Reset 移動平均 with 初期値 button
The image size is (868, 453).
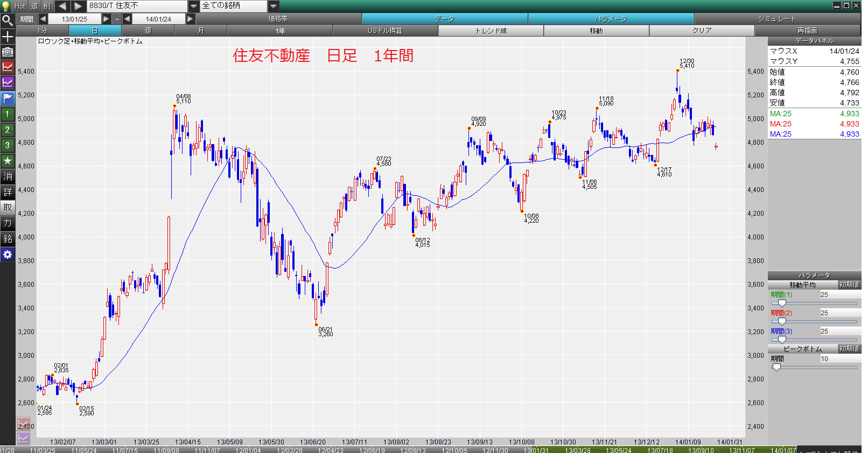tap(849, 285)
